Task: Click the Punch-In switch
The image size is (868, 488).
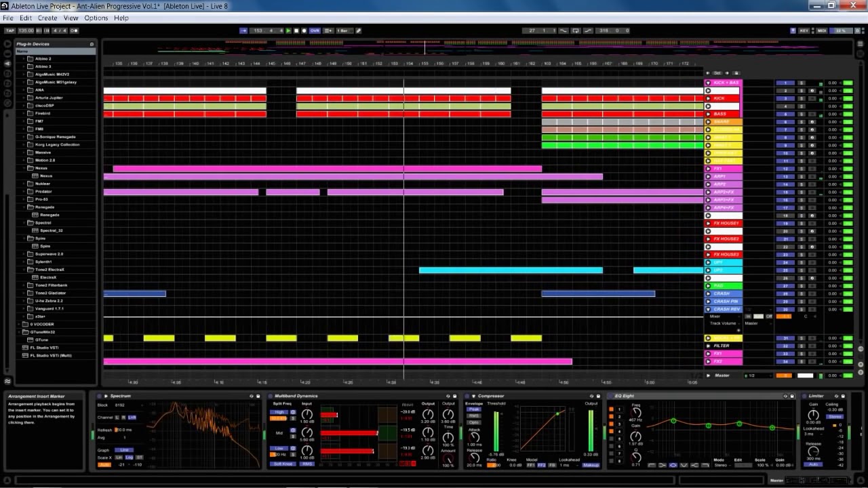Action: pyautogui.click(x=563, y=30)
